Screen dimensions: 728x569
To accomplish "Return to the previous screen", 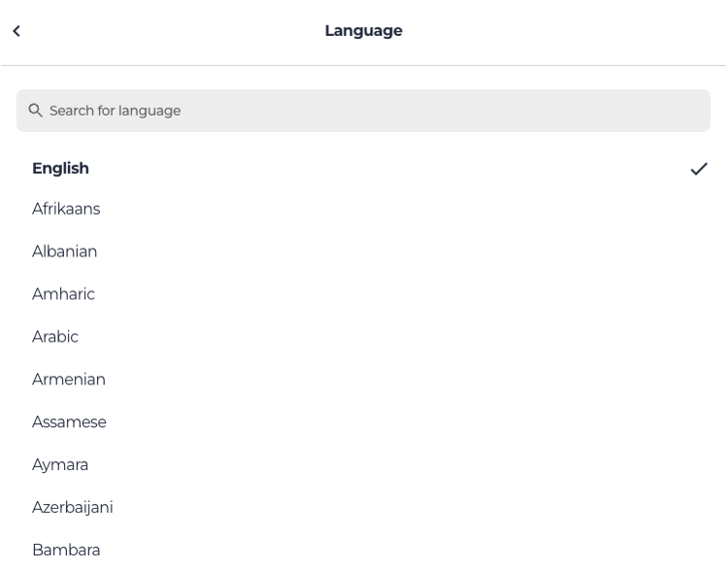I will pyautogui.click(x=17, y=31).
